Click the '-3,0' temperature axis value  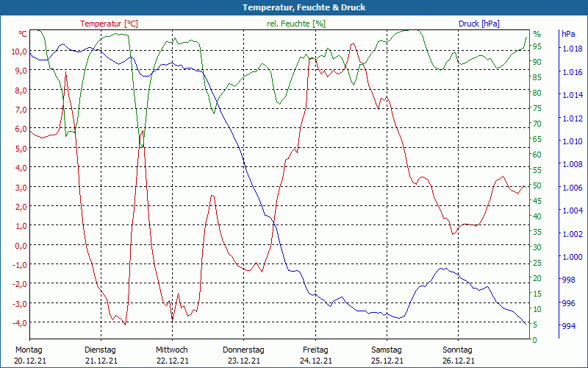[x=20, y=303]
